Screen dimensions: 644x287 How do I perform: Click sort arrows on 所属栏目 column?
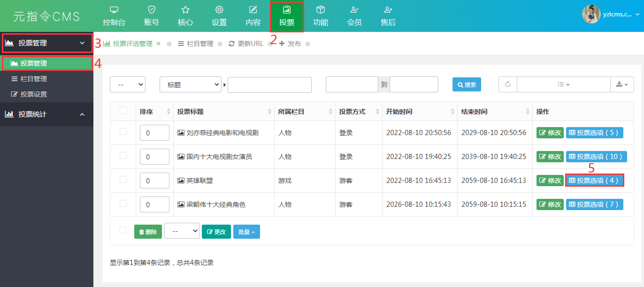click(330, 112)
